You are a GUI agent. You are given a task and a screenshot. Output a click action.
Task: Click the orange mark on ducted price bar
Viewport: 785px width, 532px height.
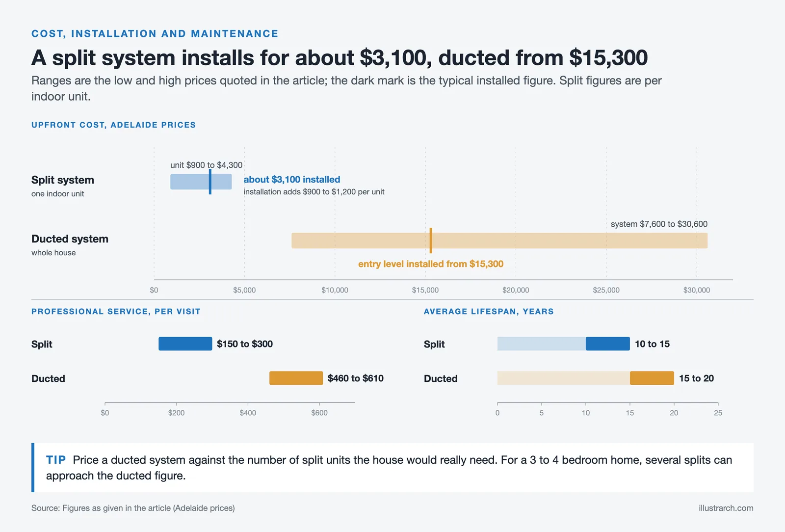431,240
